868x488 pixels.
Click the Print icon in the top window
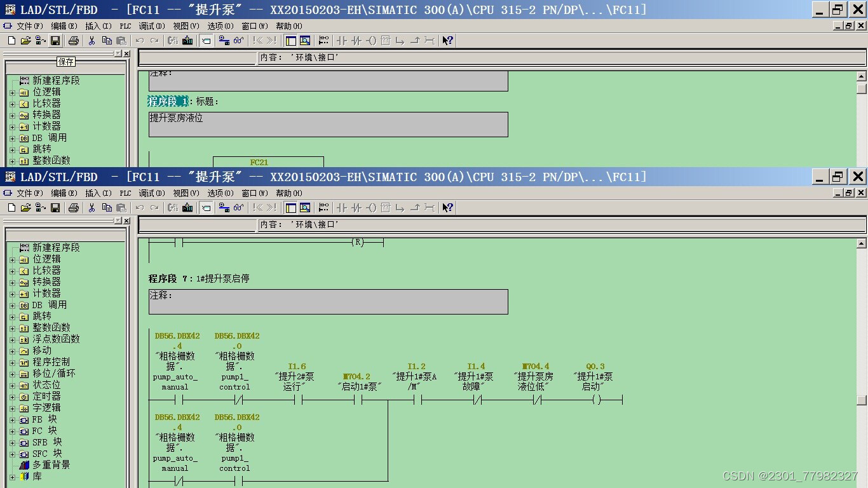click(x=74, y=41)
